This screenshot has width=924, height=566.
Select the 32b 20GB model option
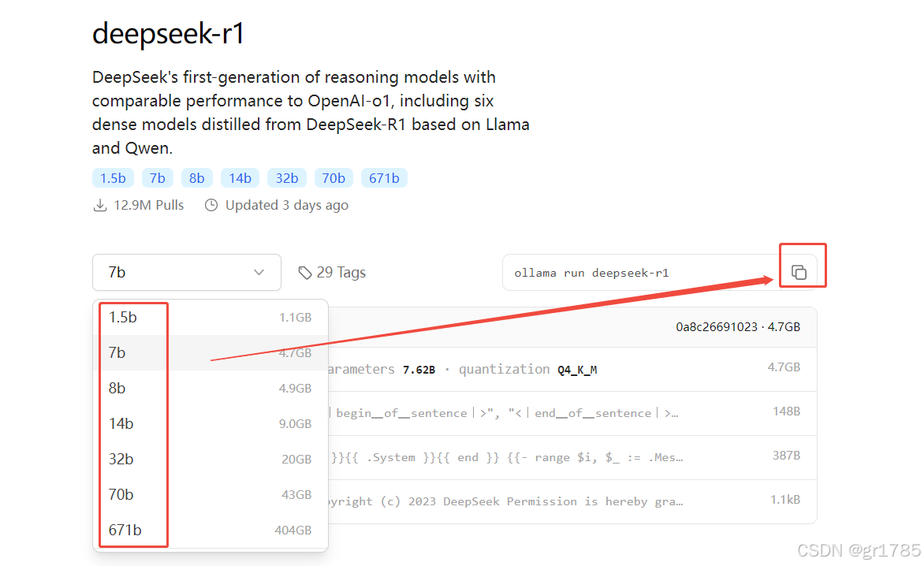(x=211, y=459)
